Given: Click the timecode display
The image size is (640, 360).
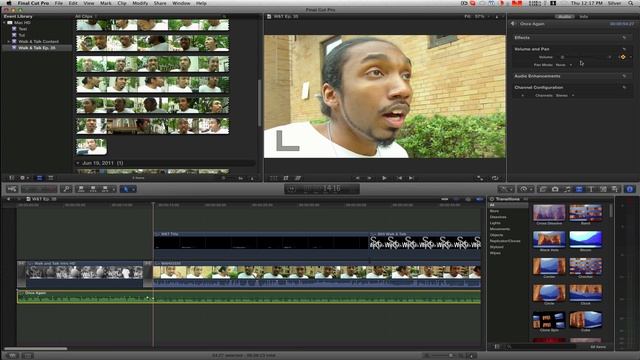Looking at the screenshot, I should point(322,189).
